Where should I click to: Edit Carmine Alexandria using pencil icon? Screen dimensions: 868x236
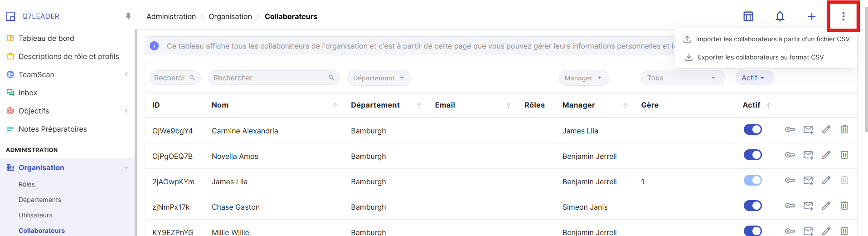coord(826,130)
